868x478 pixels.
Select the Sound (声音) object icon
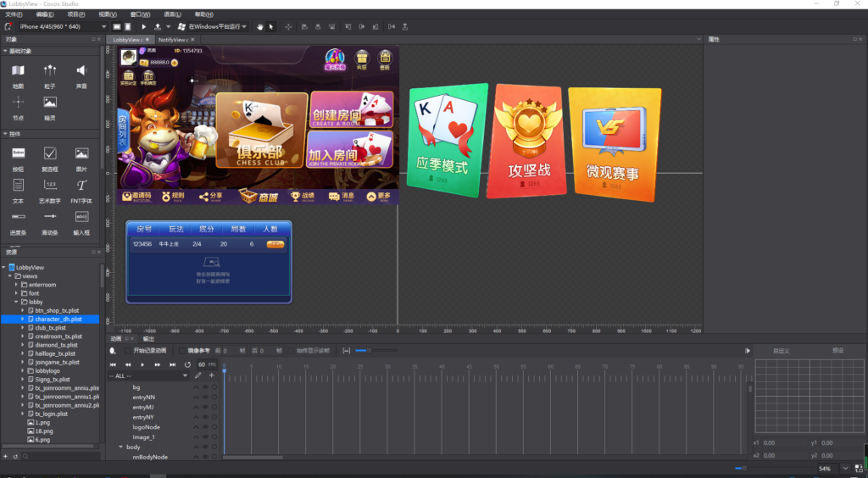coord(81,71)
